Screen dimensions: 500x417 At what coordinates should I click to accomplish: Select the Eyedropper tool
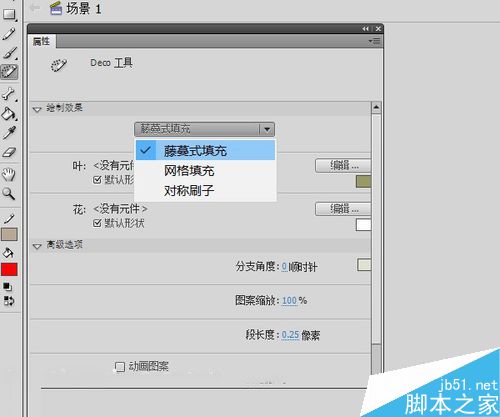[9, 132]
